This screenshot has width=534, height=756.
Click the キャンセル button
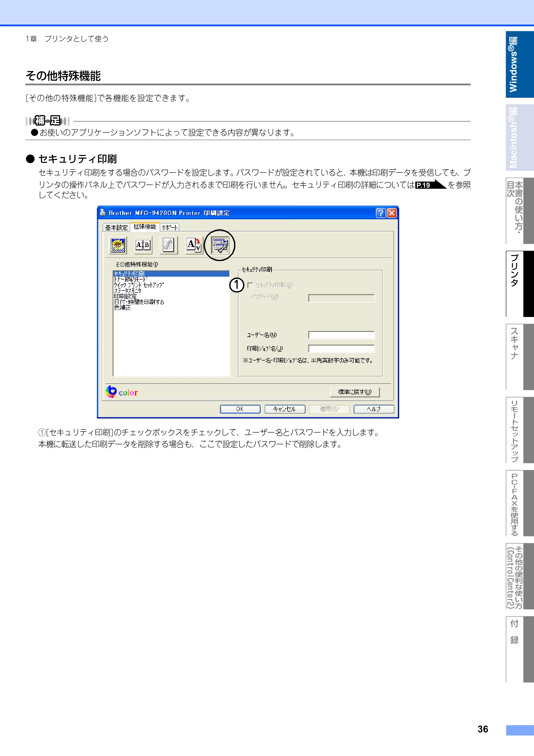click(285, 409)
